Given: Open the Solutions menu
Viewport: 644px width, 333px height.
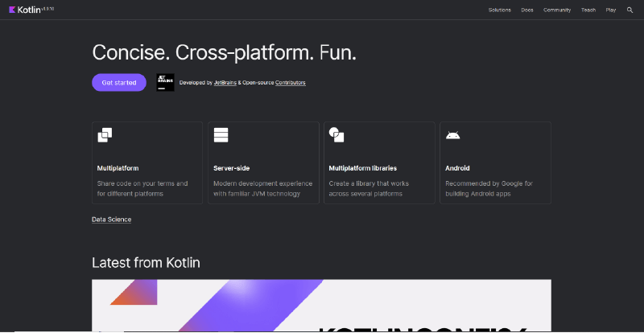Looking at the screenshot, I should (x=499, y=10).
